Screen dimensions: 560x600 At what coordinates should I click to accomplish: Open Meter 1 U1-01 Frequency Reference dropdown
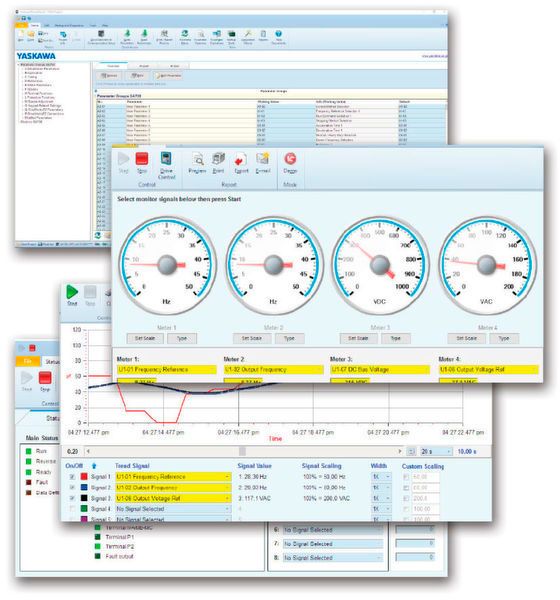(167, 369)
